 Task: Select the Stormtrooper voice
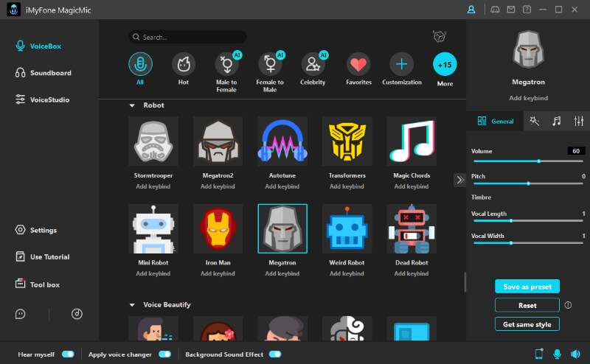153,141
